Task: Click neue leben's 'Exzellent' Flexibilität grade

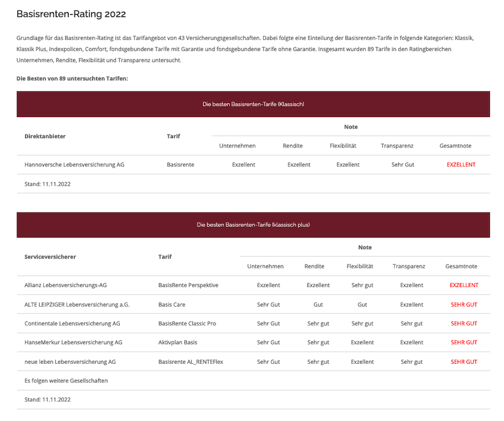Action: (362, 362)
